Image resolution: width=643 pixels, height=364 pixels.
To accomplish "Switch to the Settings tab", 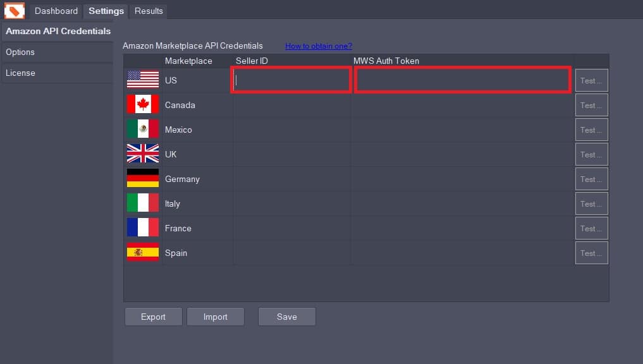I will 106,11.
